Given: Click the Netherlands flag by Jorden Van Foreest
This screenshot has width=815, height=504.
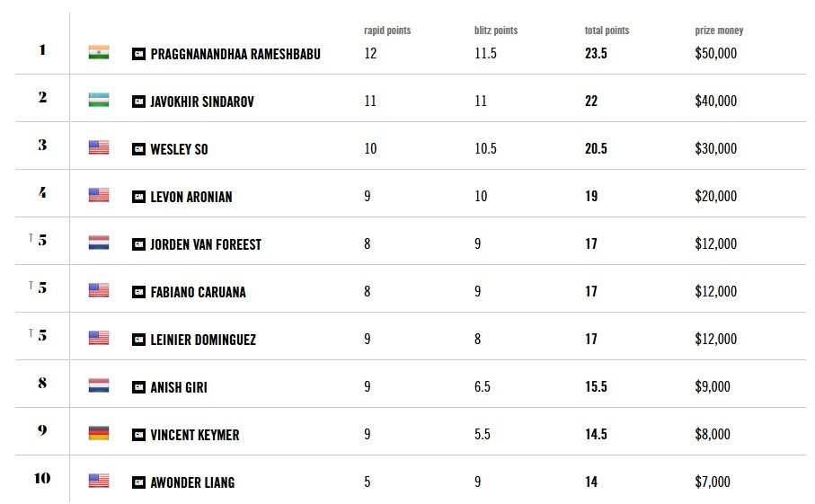Looking at the screenshot, I should coord(99,243).
